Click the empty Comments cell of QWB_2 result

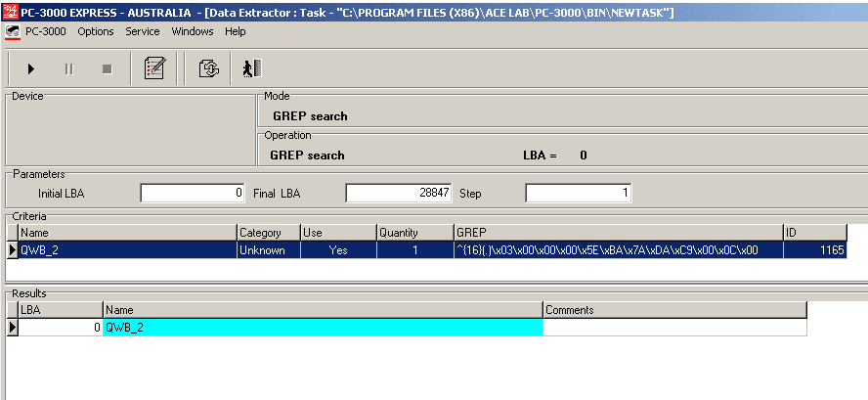[x=674, y=327]
